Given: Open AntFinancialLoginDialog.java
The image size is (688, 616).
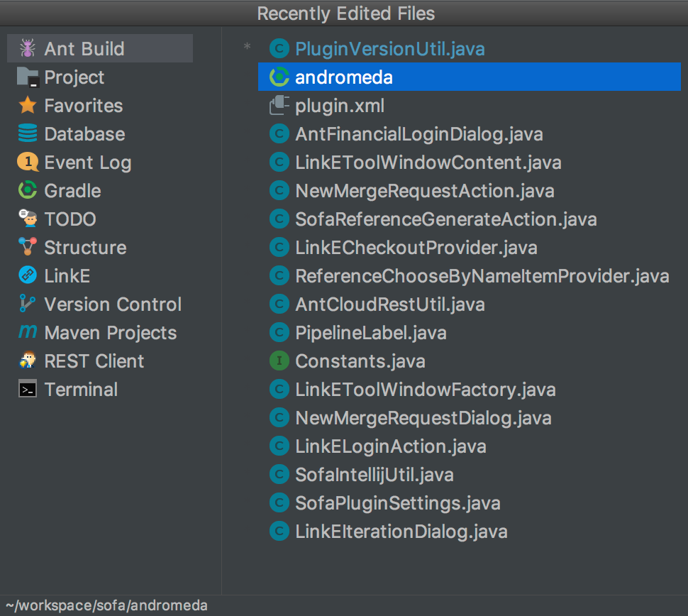Looking at the screenshot, I should click(470, 133).
